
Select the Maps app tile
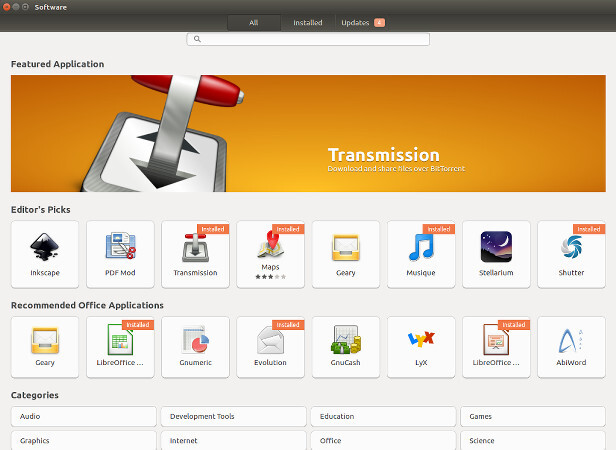point(270,254)
